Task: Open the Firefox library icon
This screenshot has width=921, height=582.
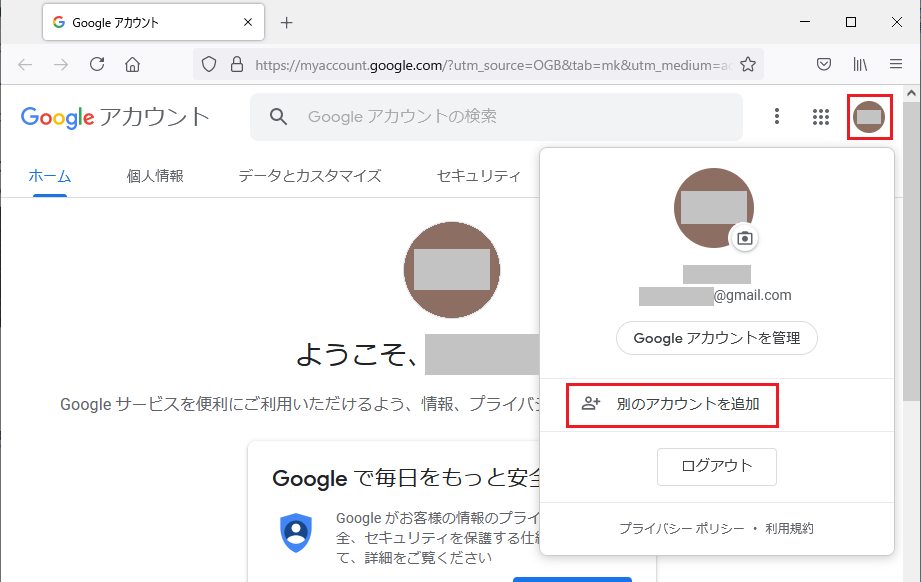Action: click(x=860, y=64)
